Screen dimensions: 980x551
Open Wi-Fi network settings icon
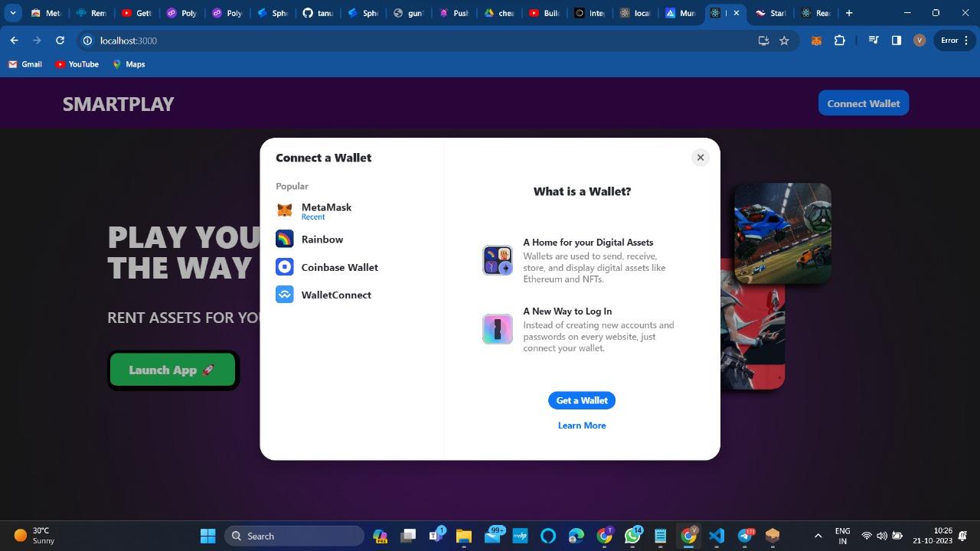pyautogui.click(x=867, y=536)
